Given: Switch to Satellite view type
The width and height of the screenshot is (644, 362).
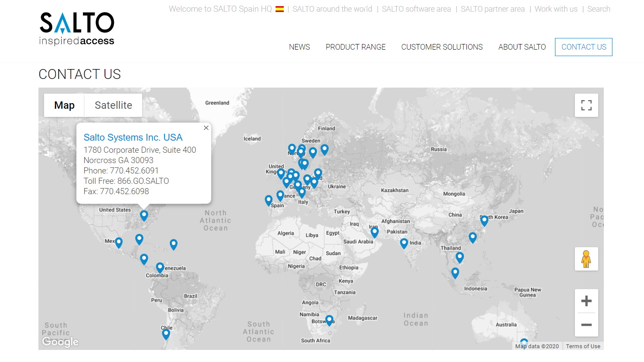Looking at the screenshot, I should click(113, 105).
